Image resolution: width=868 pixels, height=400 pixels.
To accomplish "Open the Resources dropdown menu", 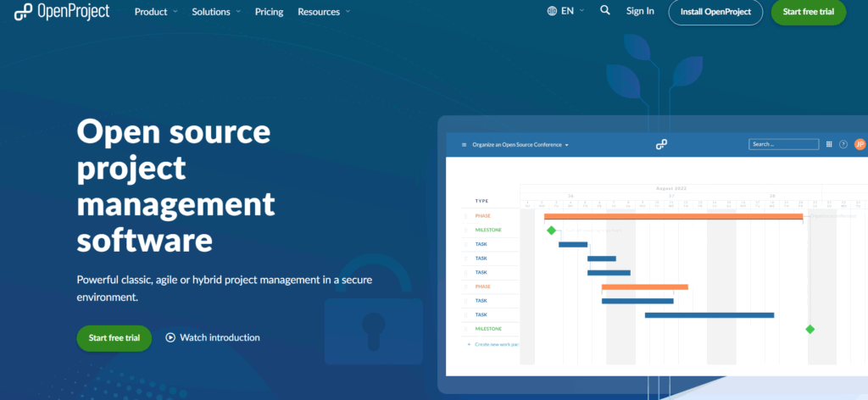I will (x=323, y=12).
